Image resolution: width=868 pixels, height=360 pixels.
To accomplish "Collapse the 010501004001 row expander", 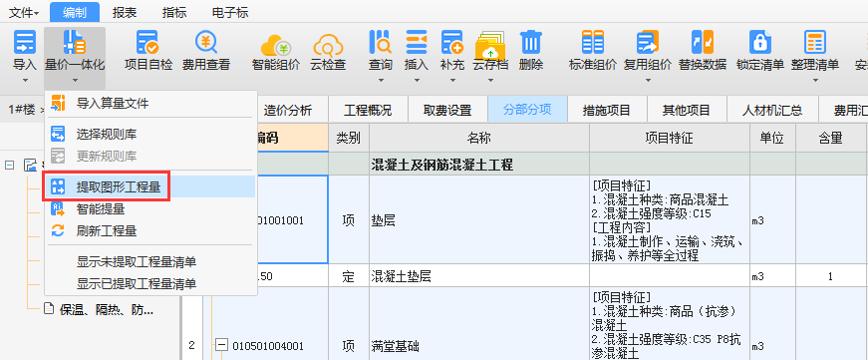I will [222, 346].
